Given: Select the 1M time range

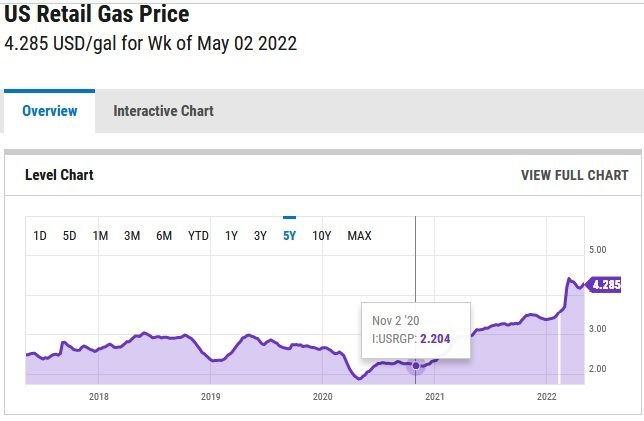Looking at the screenshot, I should coord(100,236).
